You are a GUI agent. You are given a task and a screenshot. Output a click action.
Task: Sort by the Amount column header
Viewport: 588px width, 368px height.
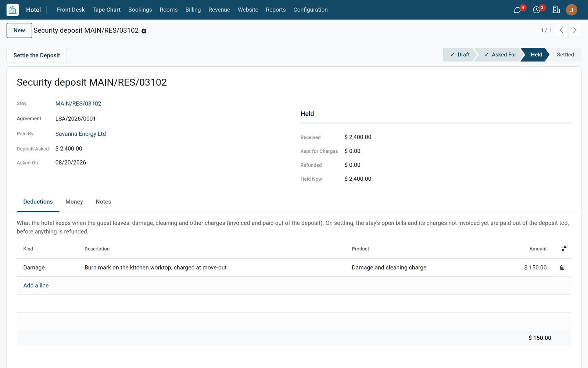[538, 249]
